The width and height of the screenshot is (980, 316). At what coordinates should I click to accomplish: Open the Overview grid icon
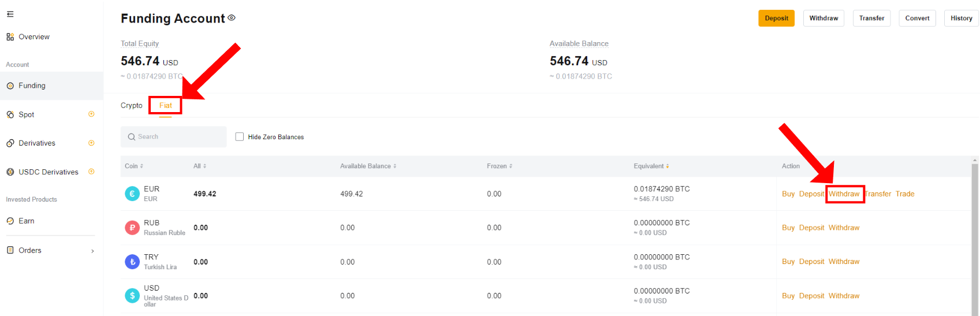[10, 37]
